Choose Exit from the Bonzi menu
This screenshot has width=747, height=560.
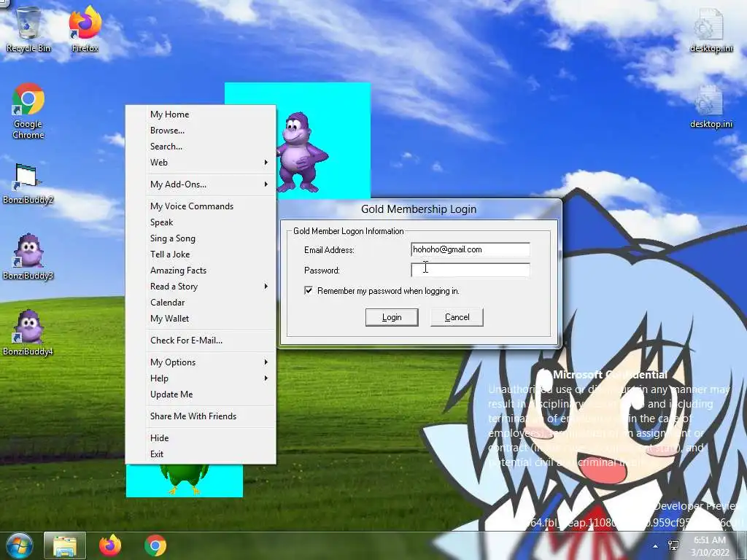point(209,454)
